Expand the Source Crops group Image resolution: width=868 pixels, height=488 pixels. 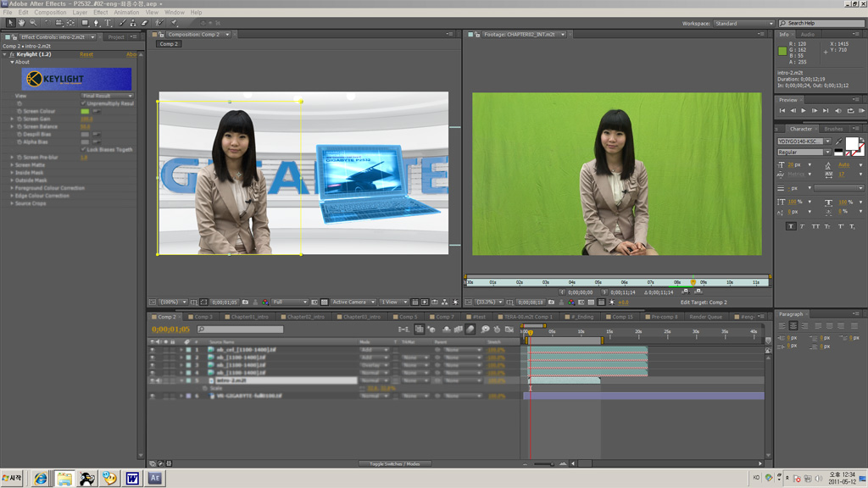[x=12, y=203]
